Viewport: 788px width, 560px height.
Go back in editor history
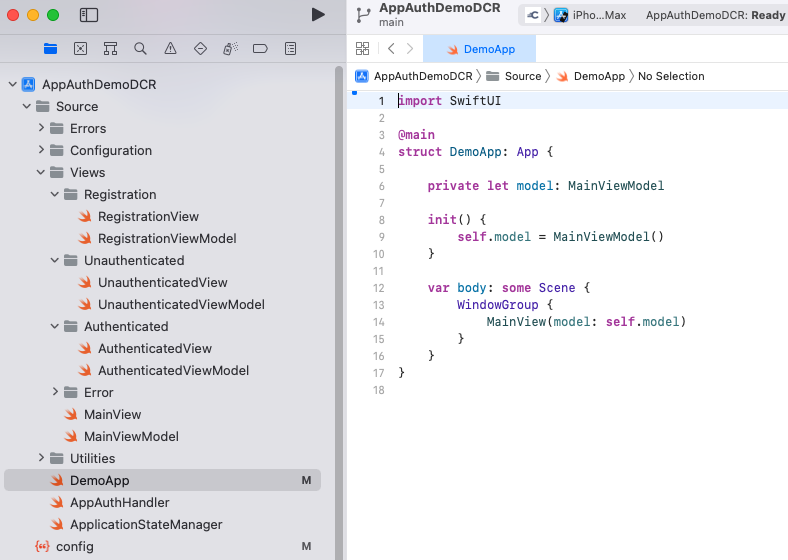391,49
